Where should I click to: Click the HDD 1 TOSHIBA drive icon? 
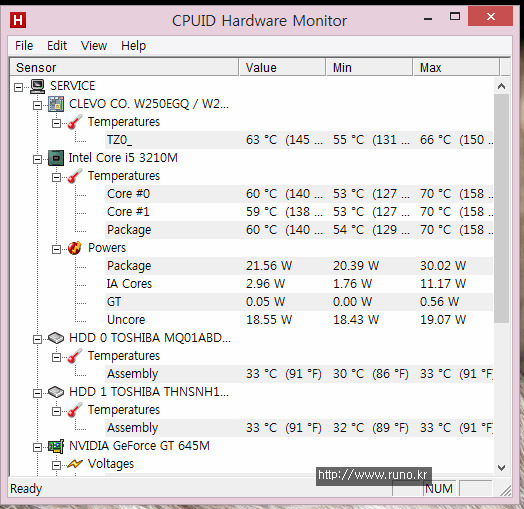(56, 392)
